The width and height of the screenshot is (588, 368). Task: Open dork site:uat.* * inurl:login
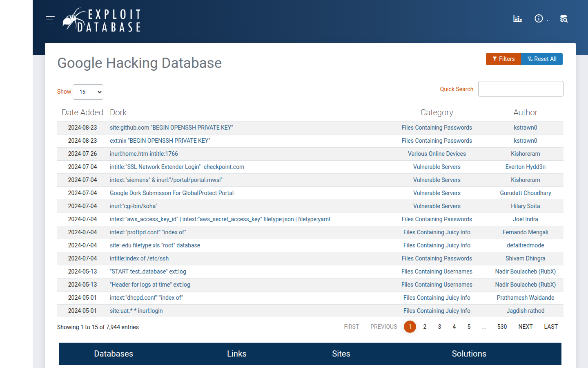click(x=136, y=311)
